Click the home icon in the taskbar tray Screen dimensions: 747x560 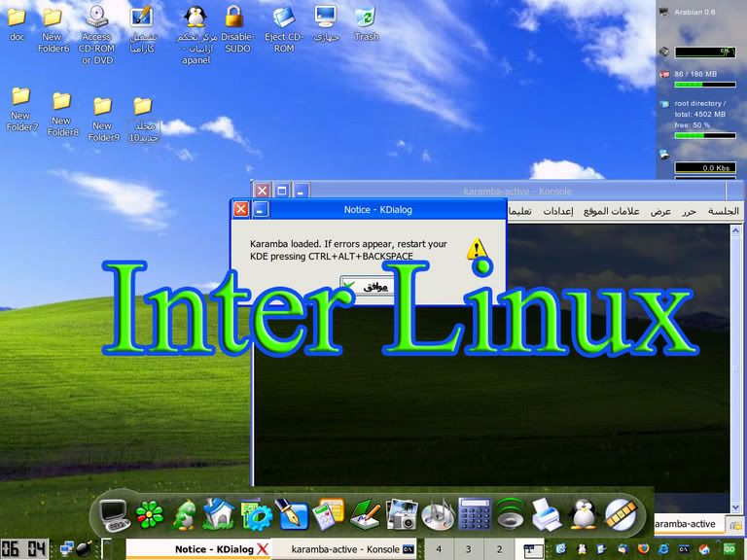tap(704, 549)
